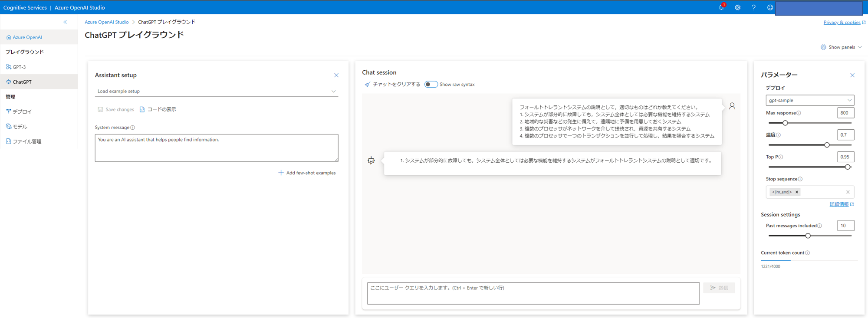Click the Past messages value field 10
Image resolution: width=868 pixels, height=318 pixels.
[x=845, y=226]
